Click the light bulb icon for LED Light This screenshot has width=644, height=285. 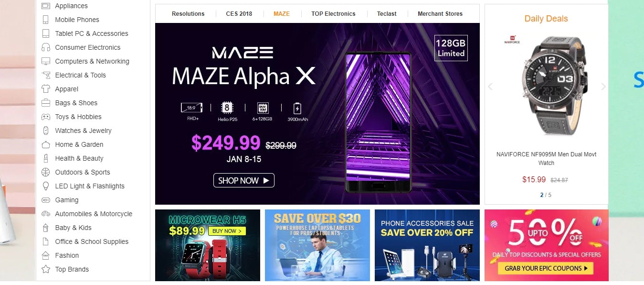pos(46,186)
